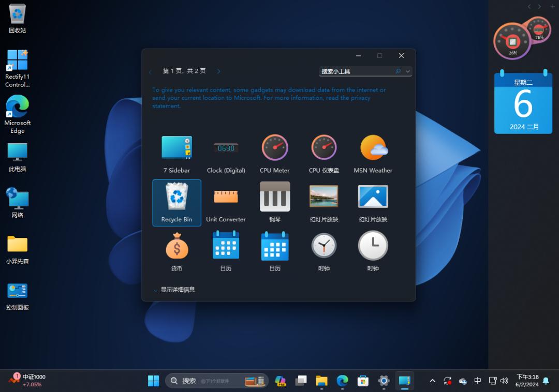This screenshot has height=392, width=559.
Task: Open the gadget search options dropdown
Action: (x=408, y=71)
